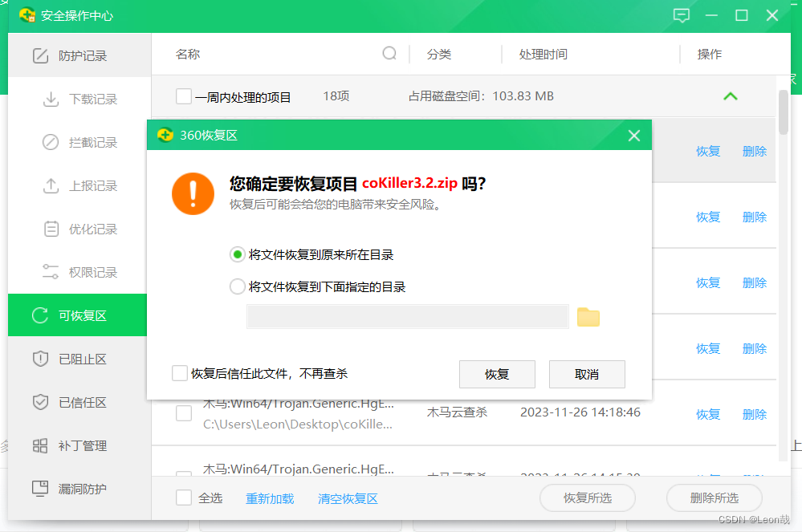
Task: Close the 360恢复区 dialog
Action: coord(634,136)
